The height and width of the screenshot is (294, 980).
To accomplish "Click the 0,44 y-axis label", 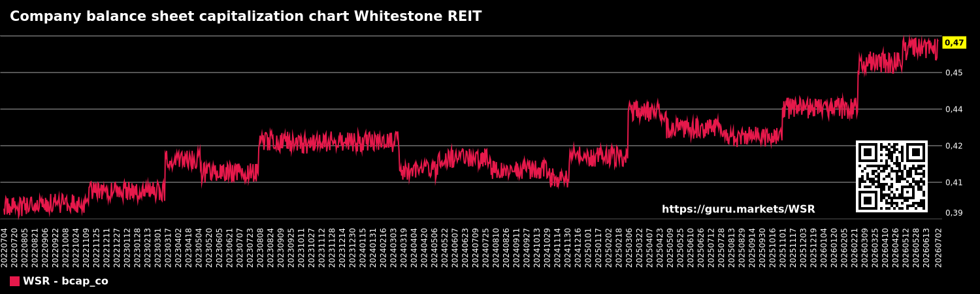I will [954, 109].
